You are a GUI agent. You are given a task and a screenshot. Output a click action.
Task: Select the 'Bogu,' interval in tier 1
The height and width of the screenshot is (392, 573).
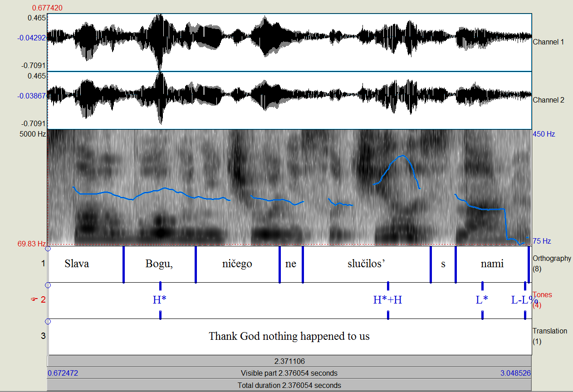(x=159, y=264)
